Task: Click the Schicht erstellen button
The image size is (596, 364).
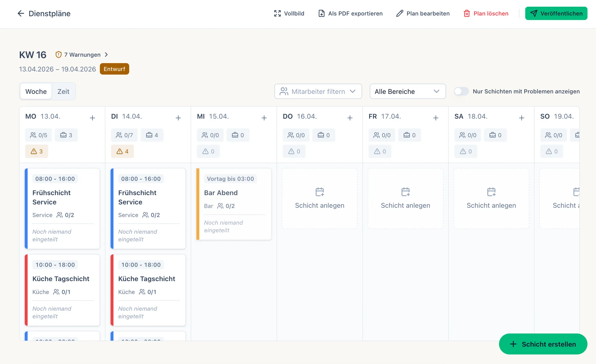Action: point(543,344)
